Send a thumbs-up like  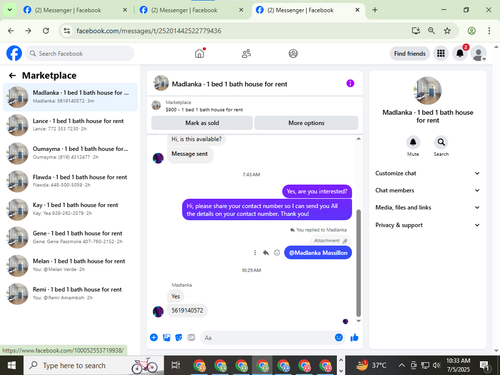(354, 337)
